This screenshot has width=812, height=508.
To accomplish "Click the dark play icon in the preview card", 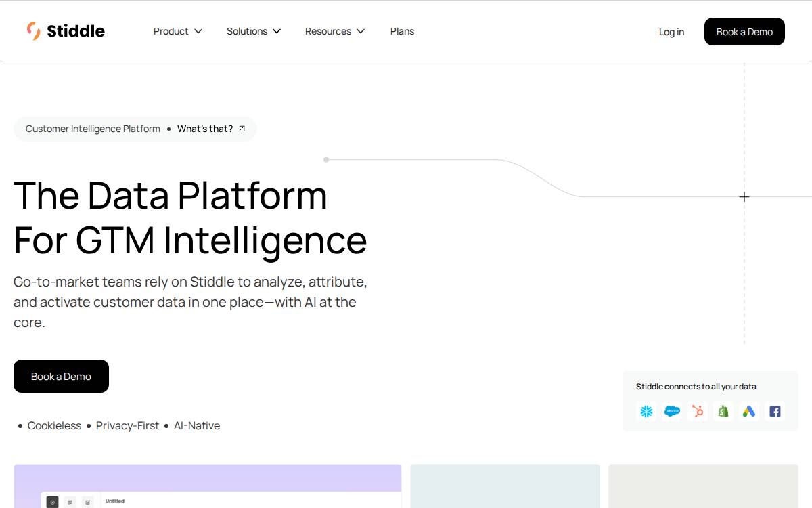I will (52, 502).
